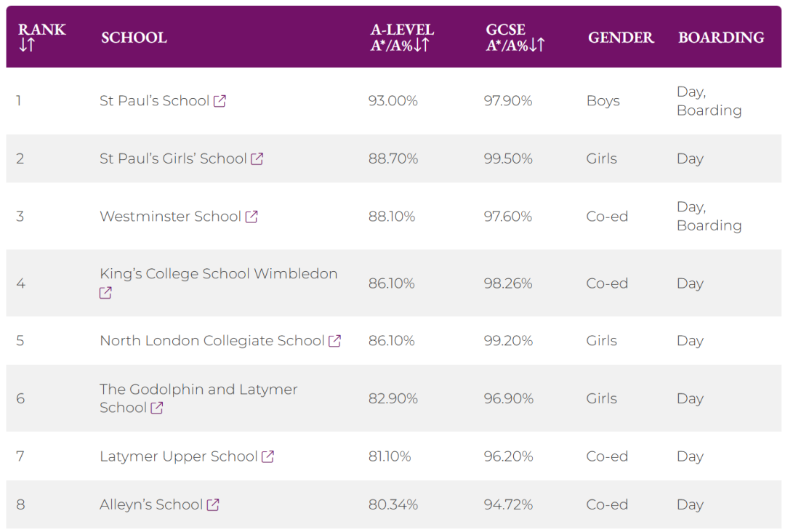Viewport: 785px width, 532px height.
Task: Visit the North London Collegiate School link
Action: tap(212, 341)
